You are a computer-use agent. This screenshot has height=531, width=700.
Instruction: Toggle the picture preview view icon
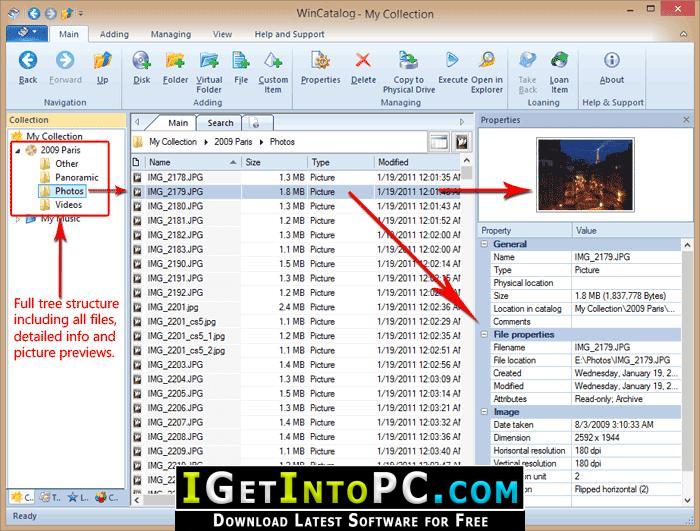click(462, 142)
